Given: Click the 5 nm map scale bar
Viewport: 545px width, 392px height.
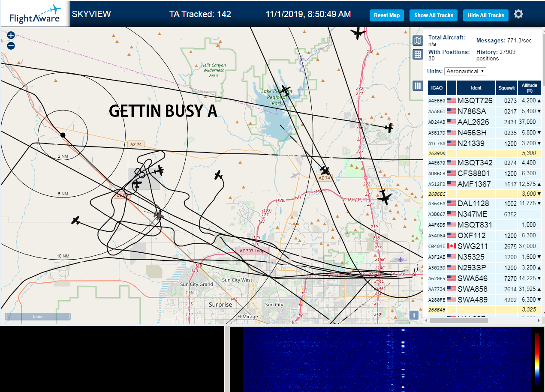Looking at the screenshot, I should coord(38,316).
